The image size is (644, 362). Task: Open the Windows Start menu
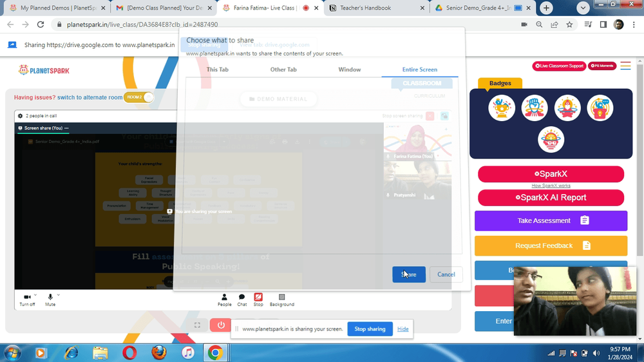pyautogui.click(x=12, y=353)
